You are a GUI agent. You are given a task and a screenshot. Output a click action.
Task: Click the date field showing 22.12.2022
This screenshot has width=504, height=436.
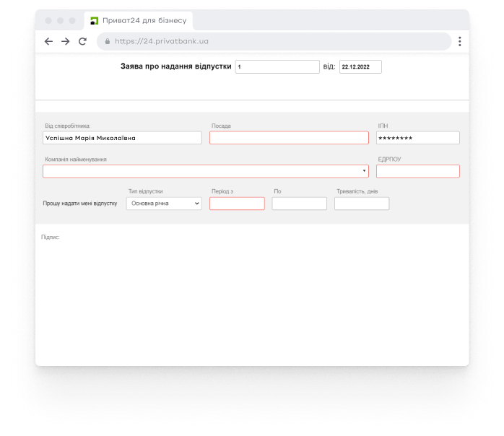[360, 67]
